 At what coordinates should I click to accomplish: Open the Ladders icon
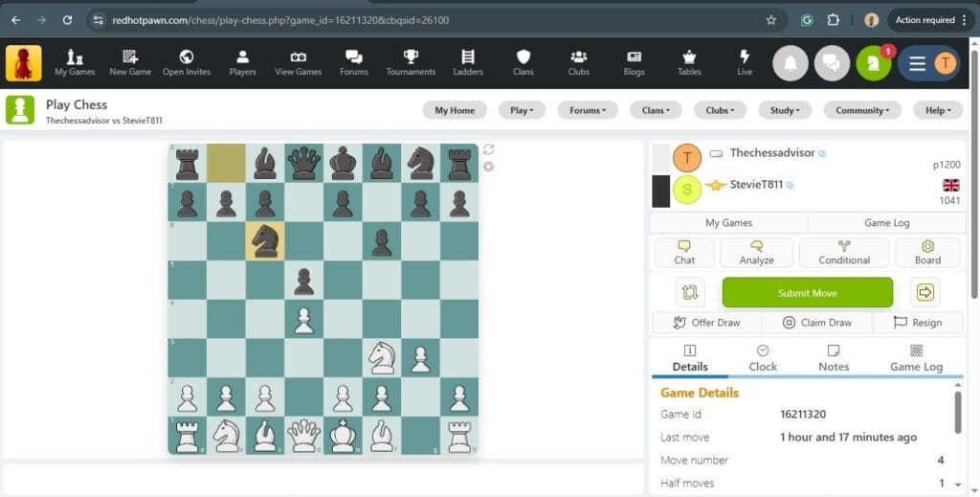[x=467, y=63]
